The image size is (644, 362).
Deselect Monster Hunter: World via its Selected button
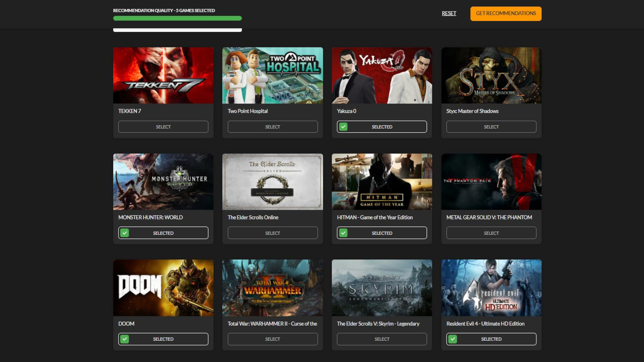163,233
